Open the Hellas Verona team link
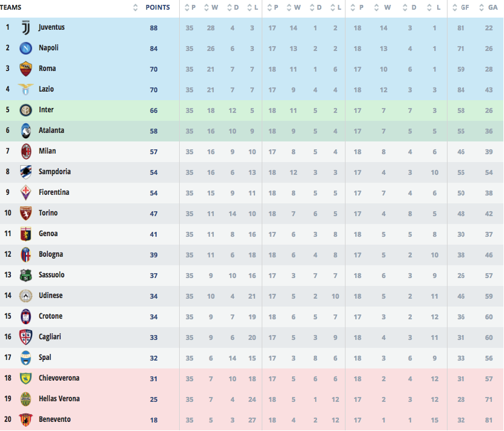Image resolution: width=504 pixels, height=431 pixels. click(x=59, y=399)
